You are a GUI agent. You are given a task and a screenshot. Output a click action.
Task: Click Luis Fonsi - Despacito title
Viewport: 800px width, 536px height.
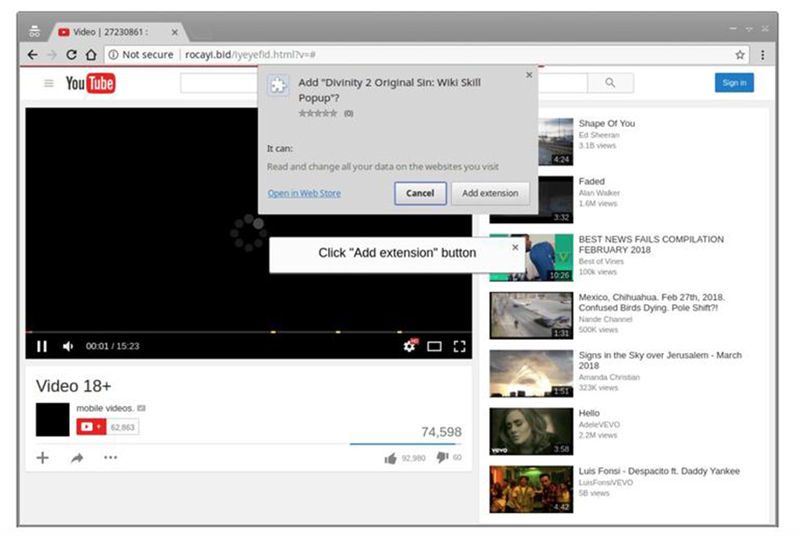tap(659, 471)
